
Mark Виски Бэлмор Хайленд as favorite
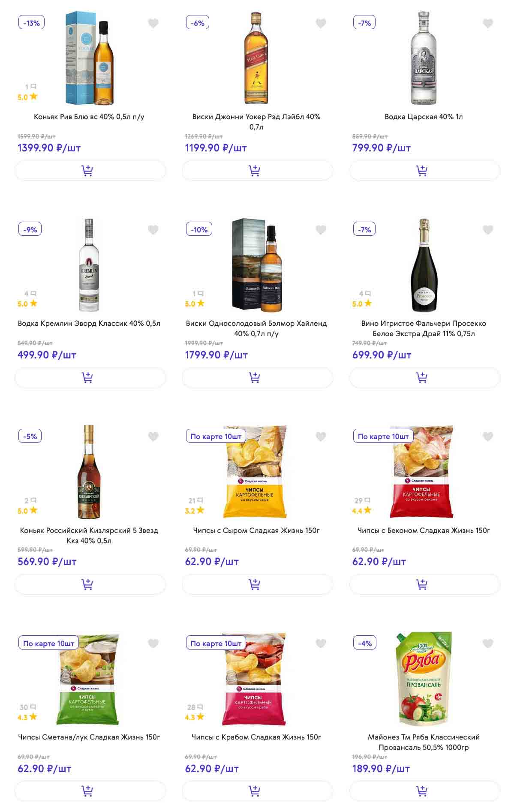point(321,230)
